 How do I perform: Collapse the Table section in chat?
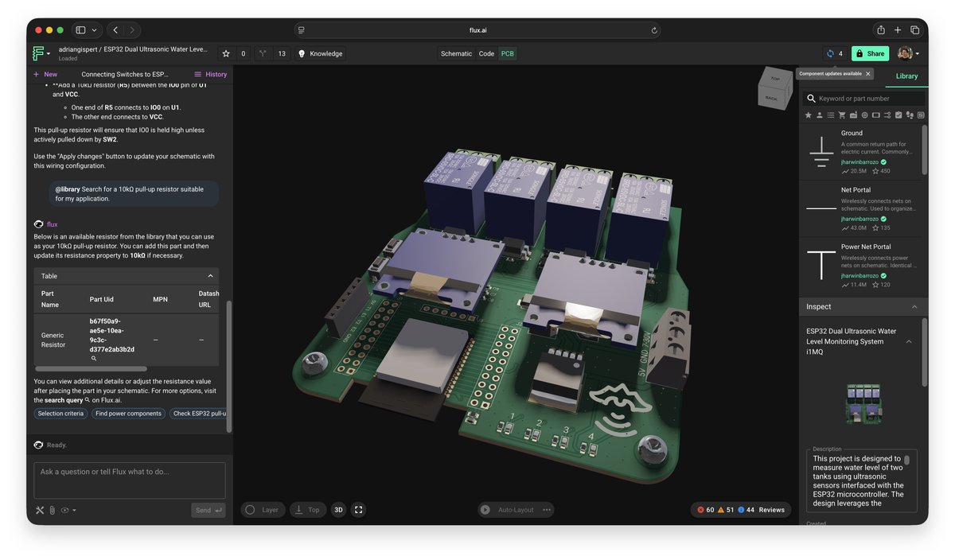coord(210,276)
